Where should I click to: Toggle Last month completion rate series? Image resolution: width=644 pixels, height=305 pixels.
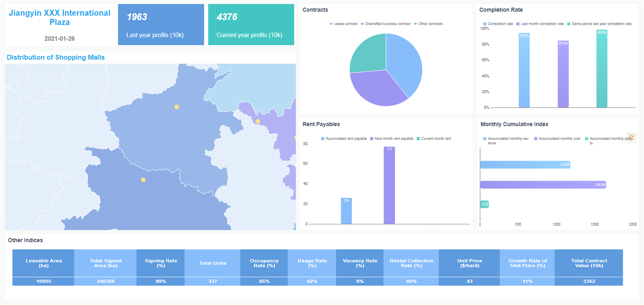tap(518, 24)
